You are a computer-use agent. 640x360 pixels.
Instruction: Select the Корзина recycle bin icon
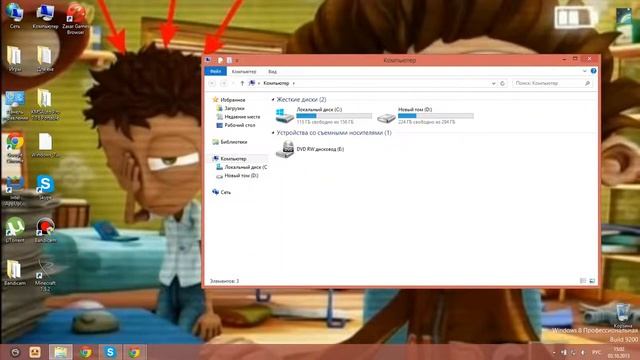(x=623, y=316)
